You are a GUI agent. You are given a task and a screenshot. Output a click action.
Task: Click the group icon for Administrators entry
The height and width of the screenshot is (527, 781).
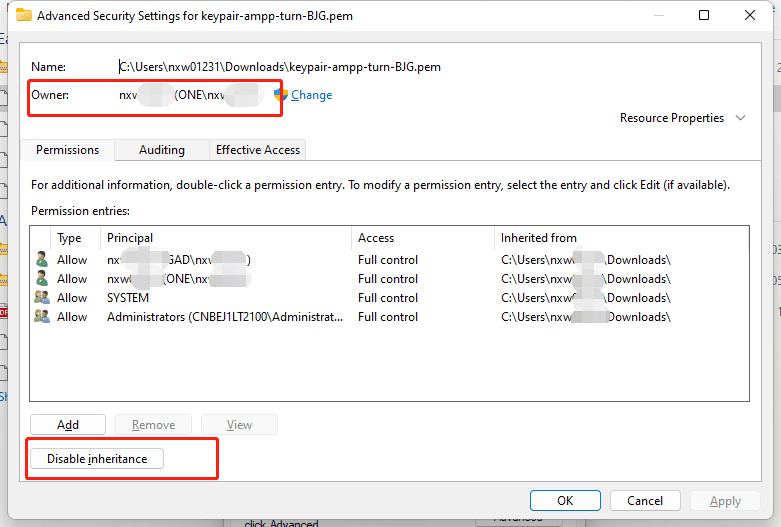42,317
